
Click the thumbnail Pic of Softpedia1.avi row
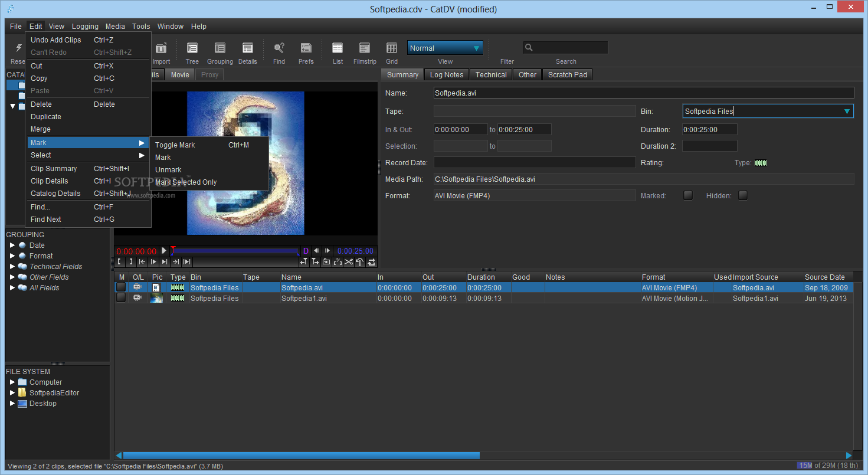coord(156,298)
